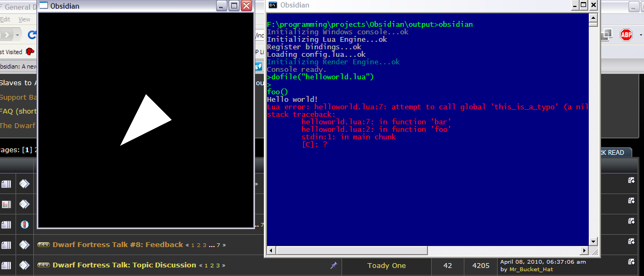Click the last-post icon in the Toady One row
This screenshot has width=644, height=276.
632,262
